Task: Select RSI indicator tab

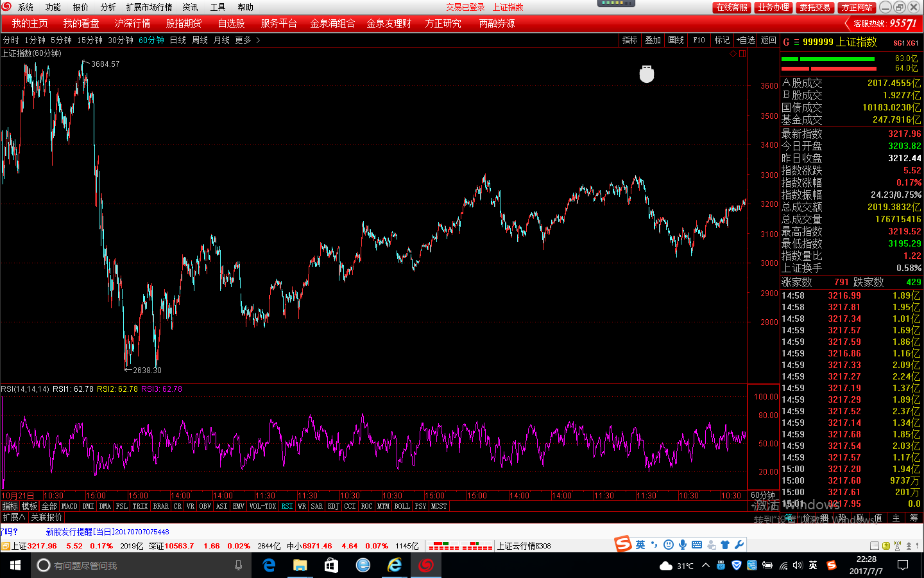Action: tap(287, 507)
